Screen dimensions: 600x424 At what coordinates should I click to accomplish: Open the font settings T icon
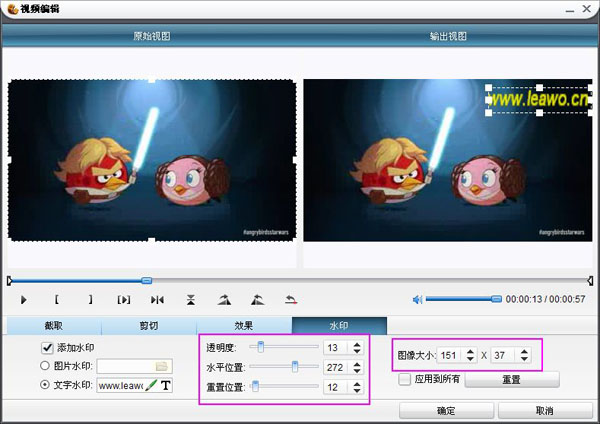[x=165, y=385]
